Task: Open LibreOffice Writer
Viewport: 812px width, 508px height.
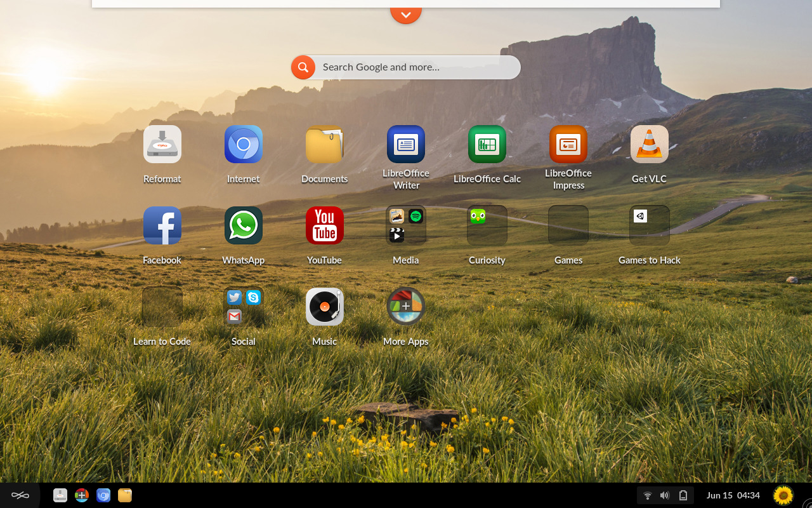Action: [x=406, y=144]
